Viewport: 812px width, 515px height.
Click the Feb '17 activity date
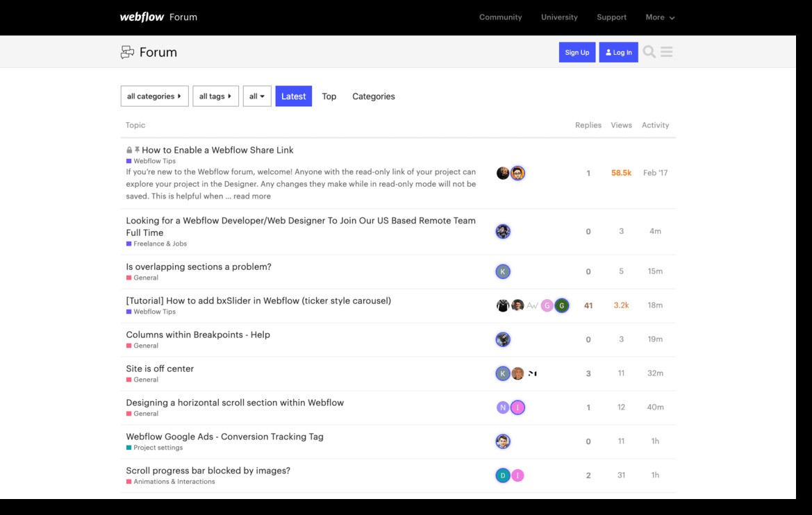click(655, 173)
